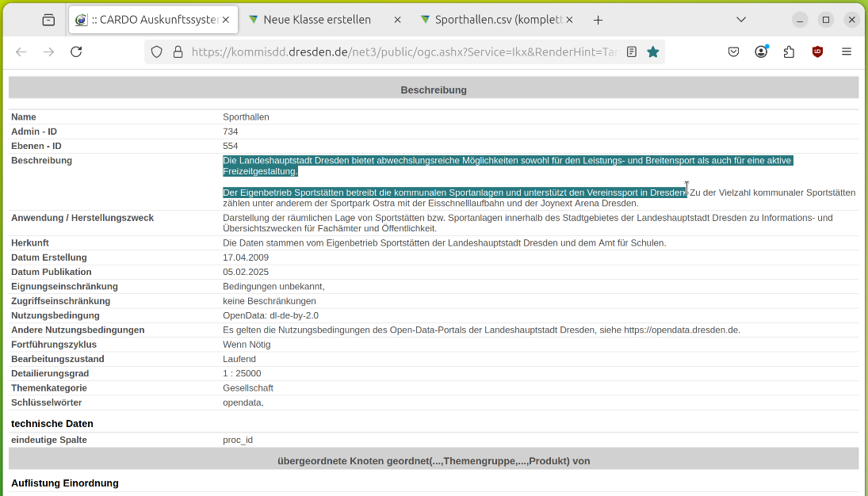Click the Name value Sporthallen
The width and height of the screenshot is (868, 496).
[246, 117]
